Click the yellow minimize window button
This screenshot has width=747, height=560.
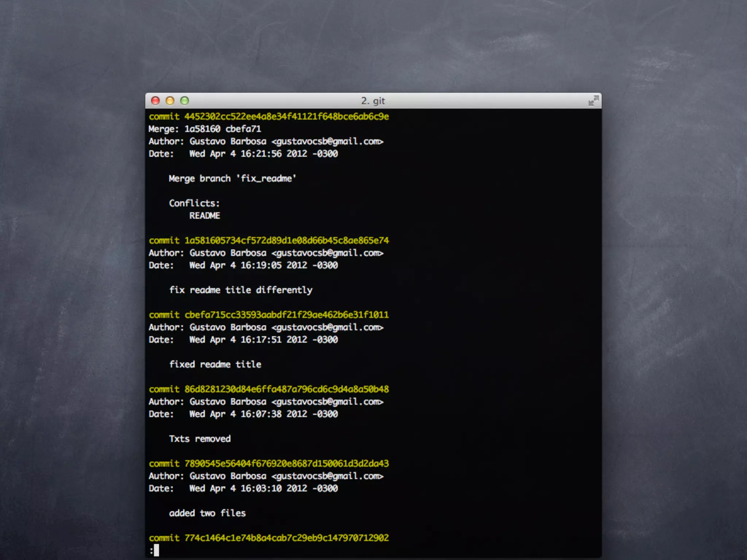click(170, 101)
